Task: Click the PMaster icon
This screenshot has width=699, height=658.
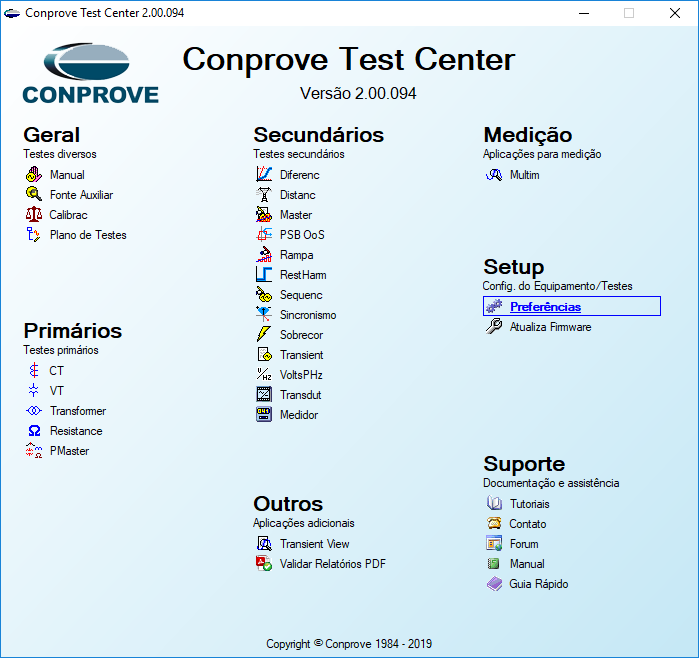Action: click(x=34, y=451)
